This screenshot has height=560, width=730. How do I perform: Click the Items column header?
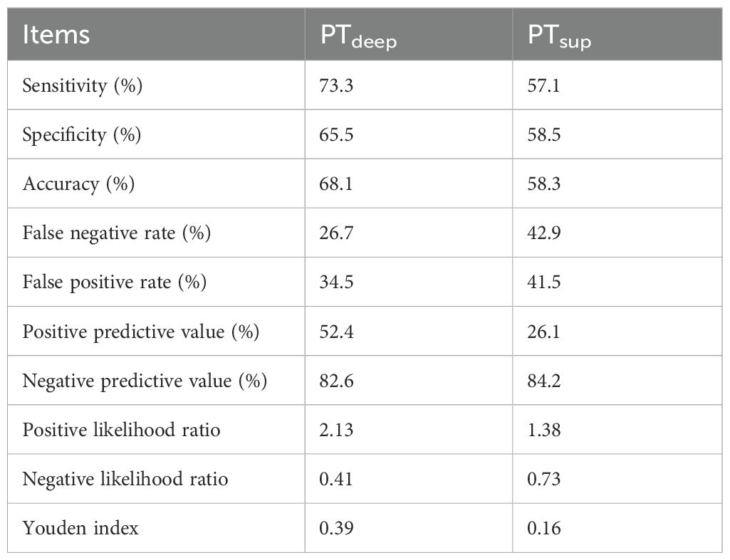coord(56,34)
